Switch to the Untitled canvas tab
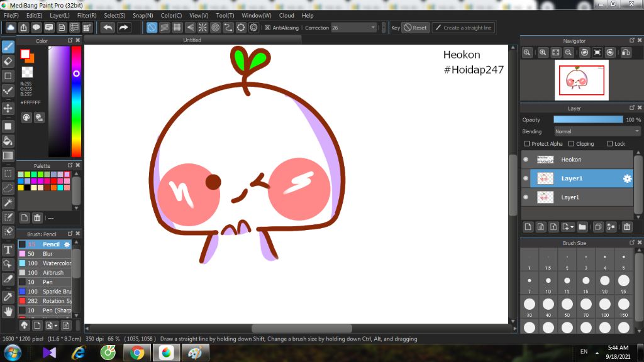 (192, 40)
